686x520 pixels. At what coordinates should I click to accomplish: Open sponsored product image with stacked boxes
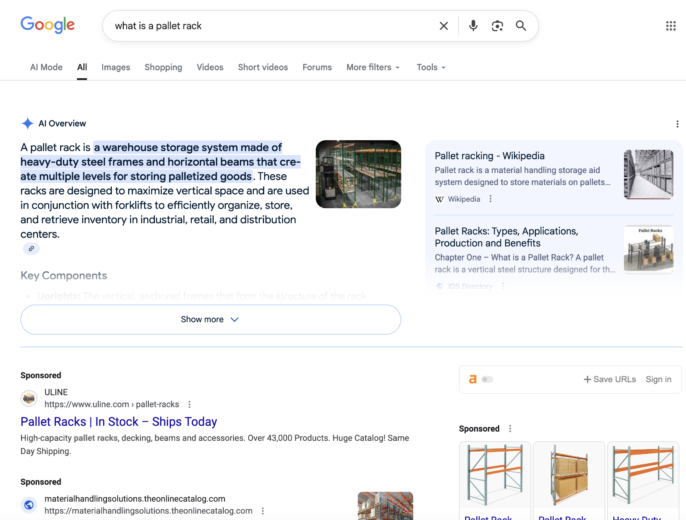569,475
